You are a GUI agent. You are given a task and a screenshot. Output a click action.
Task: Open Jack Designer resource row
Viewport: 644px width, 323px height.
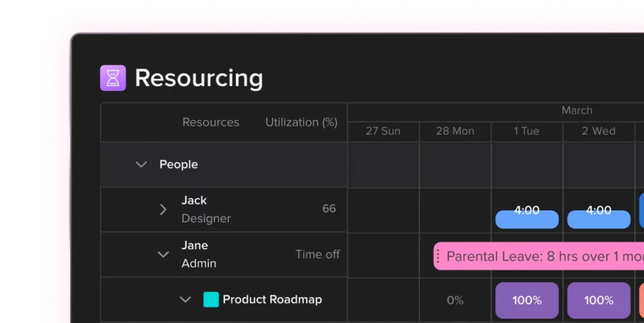pos(225,210)
